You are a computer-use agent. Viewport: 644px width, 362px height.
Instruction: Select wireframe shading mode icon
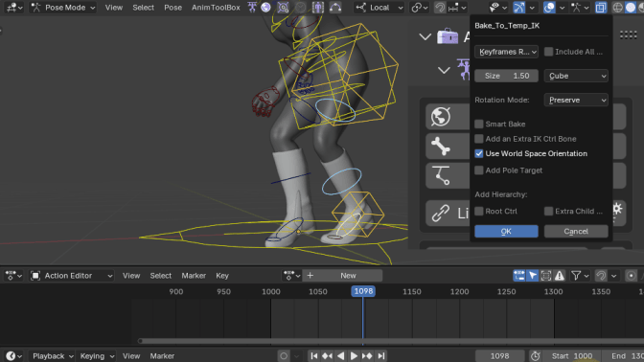pyautogui.click(x=617, y=8)
